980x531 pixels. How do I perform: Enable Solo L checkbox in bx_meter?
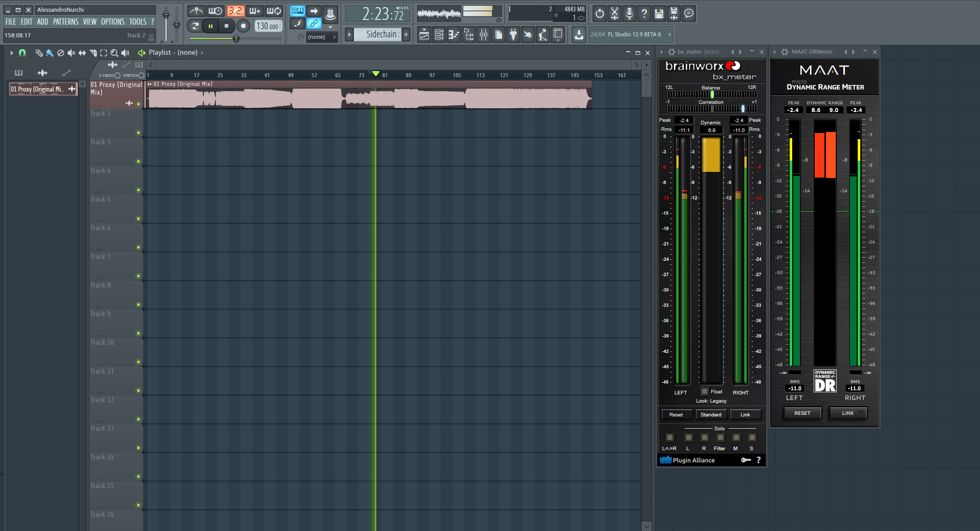tap(688, 437)
